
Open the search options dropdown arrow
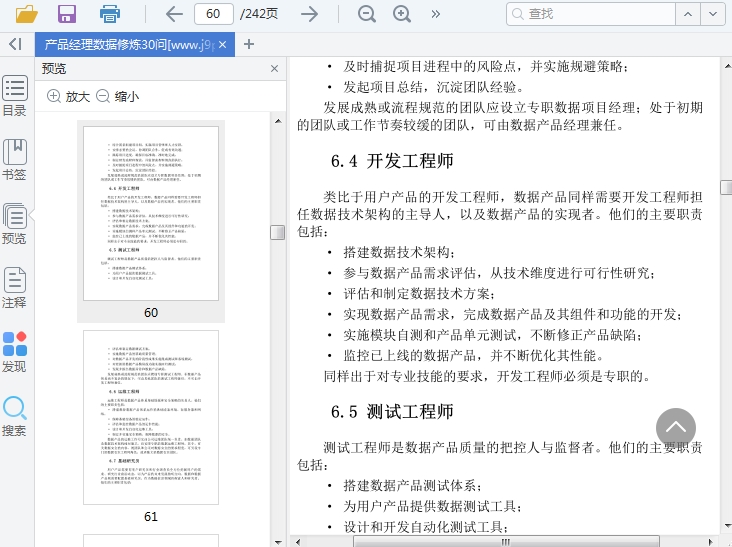713,14
